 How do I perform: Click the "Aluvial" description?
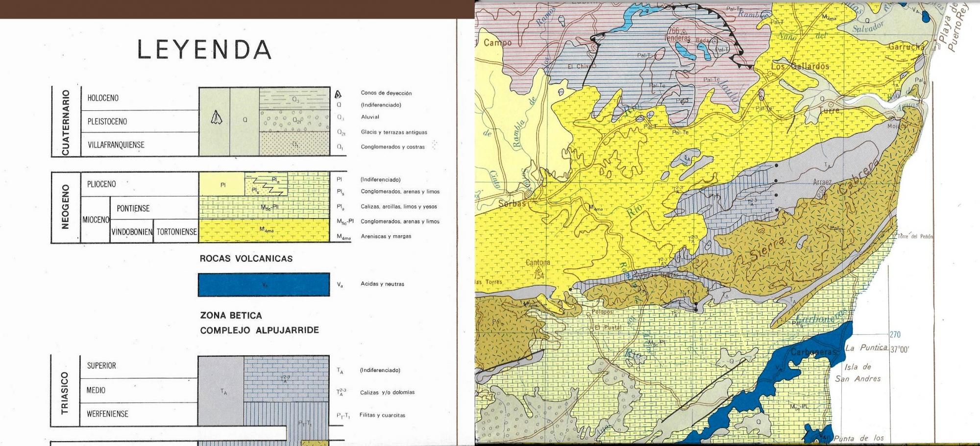370,117
